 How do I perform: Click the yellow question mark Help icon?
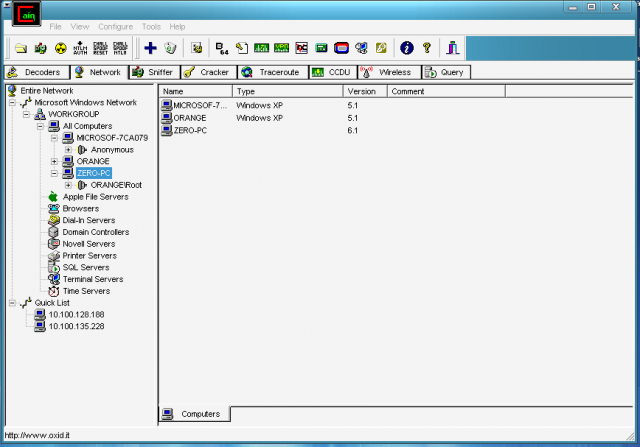[427, 48]
